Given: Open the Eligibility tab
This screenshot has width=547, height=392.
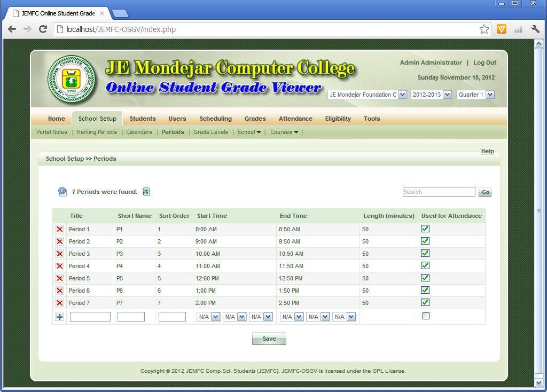Looking at the screenshot, I should coord(338,119).
